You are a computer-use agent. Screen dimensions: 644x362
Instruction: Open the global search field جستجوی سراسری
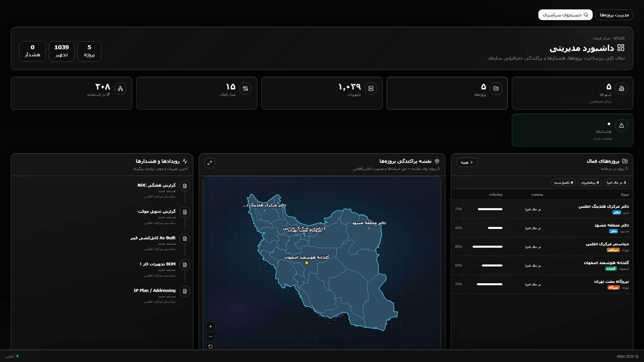(565, 15)
